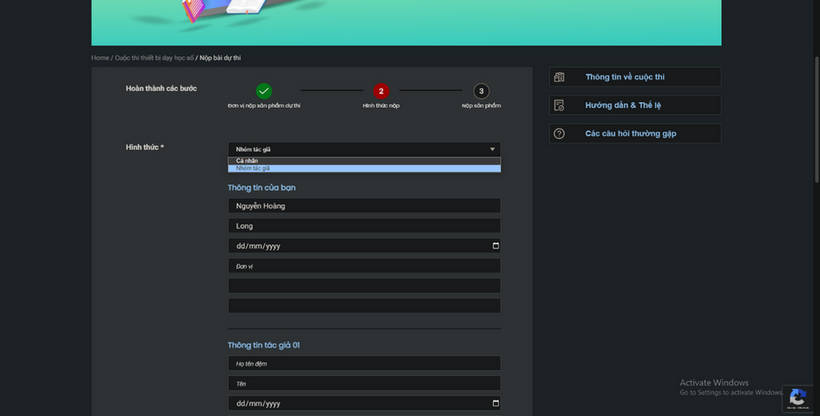Click the reCAPTCHA badge
820x416 pixels.
tap(797, 397)
